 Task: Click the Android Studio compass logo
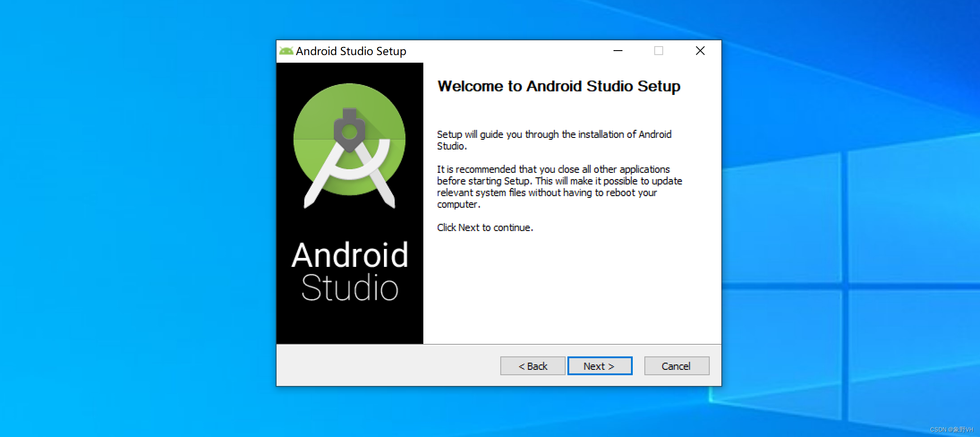pos(349,146)
